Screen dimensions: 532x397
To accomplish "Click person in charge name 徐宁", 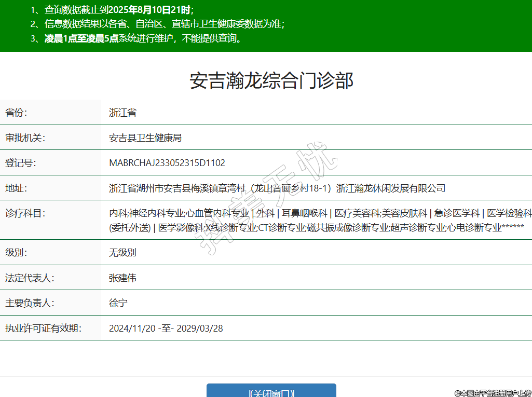I will coord(118,303).
